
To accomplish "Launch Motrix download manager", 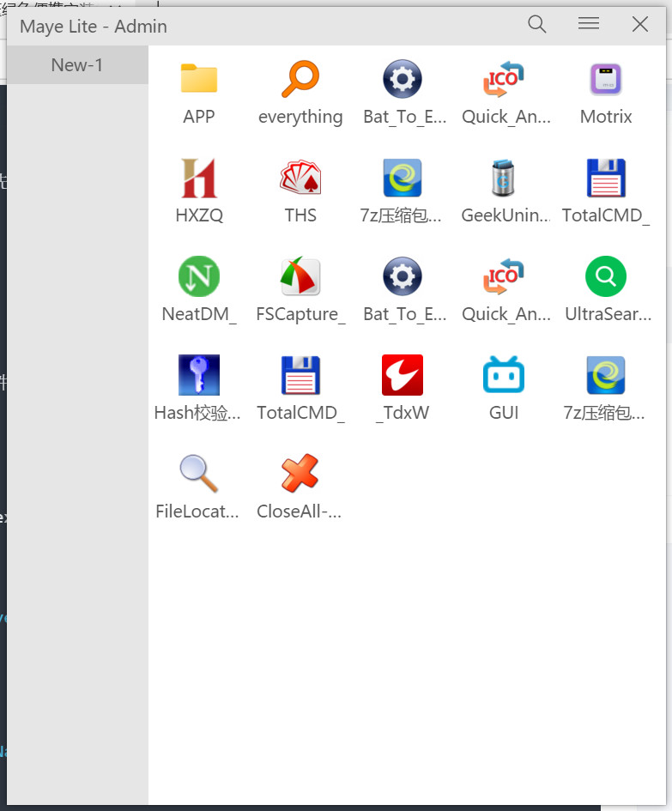I will coord(606,79).
